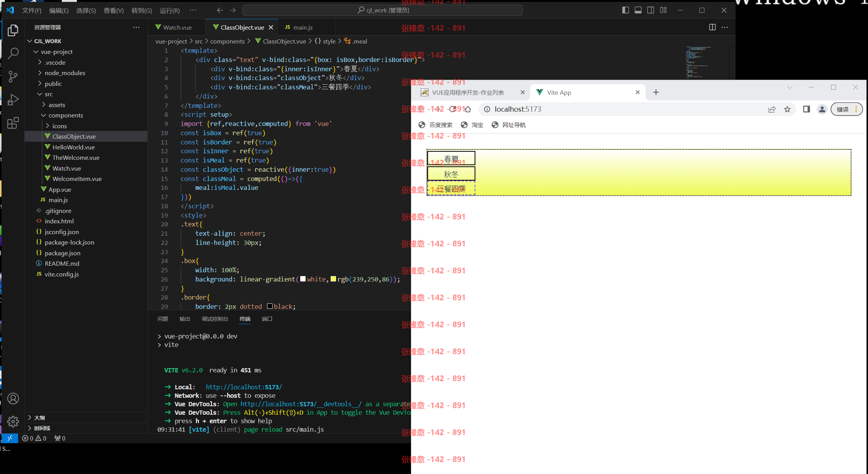
Task: Share this page from browser address bar
Action: [x=772, y=109]
